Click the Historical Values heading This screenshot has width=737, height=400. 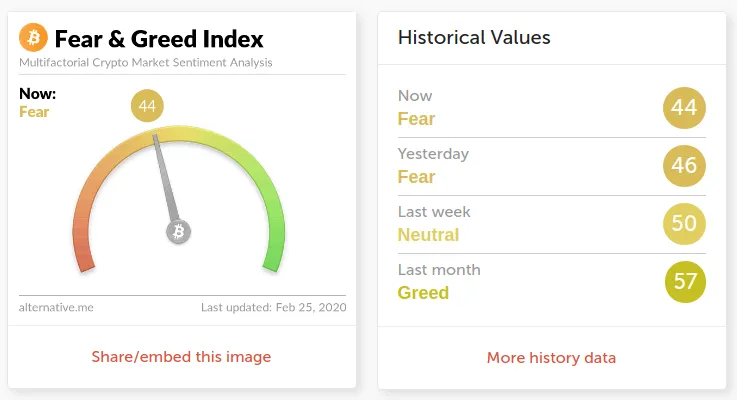click(x=474, y=38)
